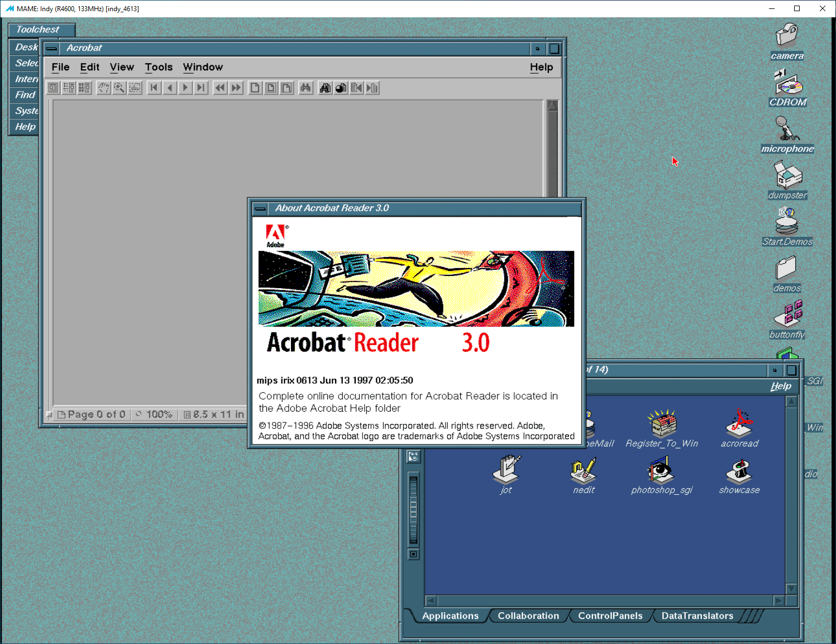Click the dumpster desktop icon
This screenshot has height=644, width=836.
(x=787, y=175)
